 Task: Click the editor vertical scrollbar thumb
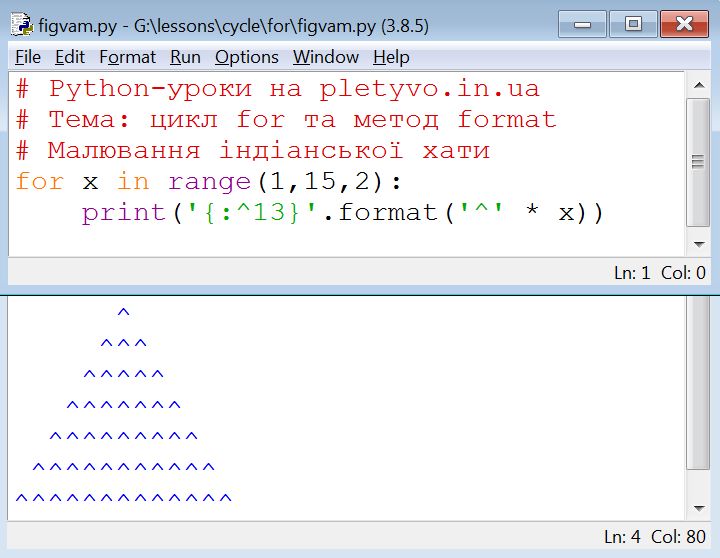[x=698, y=162]
